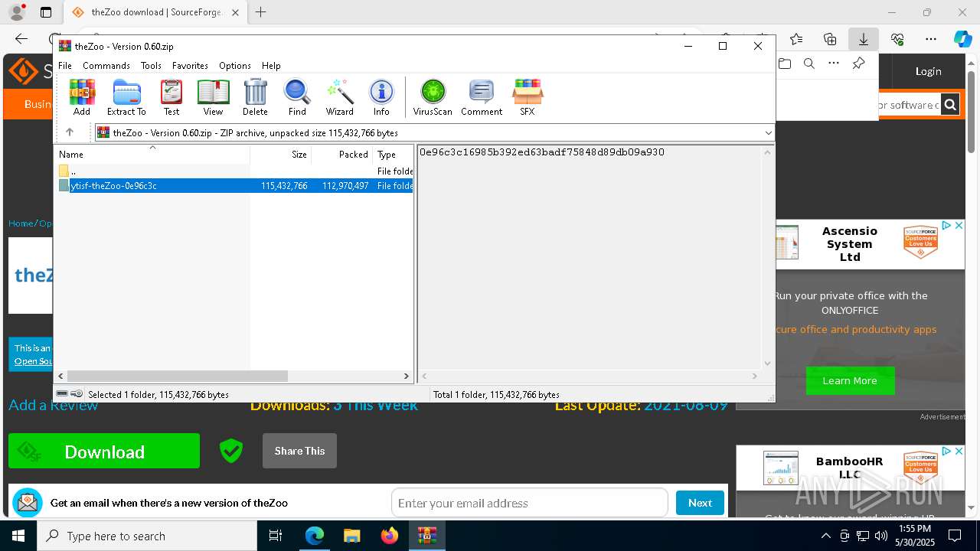Click the volume icon in system tray
The width and height of the screenshot is (980, 551).
point(881,536)
